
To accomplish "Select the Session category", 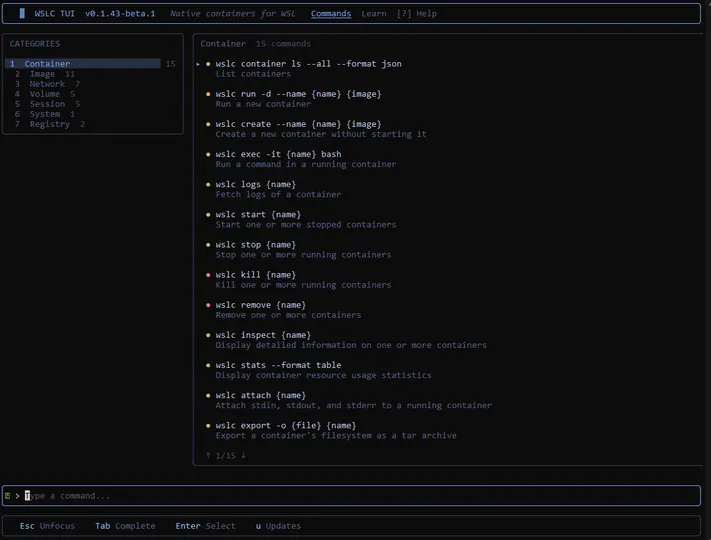I will (47, 104).
